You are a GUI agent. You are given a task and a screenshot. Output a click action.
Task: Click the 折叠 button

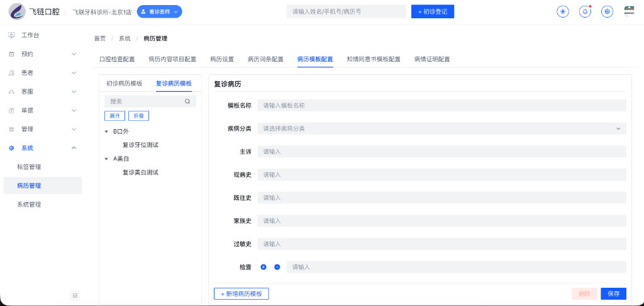(x=139, y=116)
